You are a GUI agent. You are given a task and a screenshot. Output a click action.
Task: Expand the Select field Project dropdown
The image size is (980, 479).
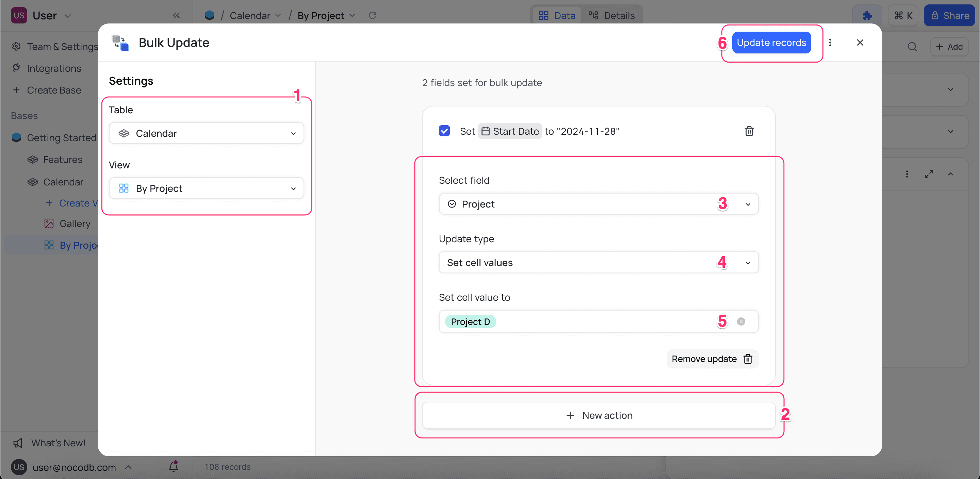point(598,204)
